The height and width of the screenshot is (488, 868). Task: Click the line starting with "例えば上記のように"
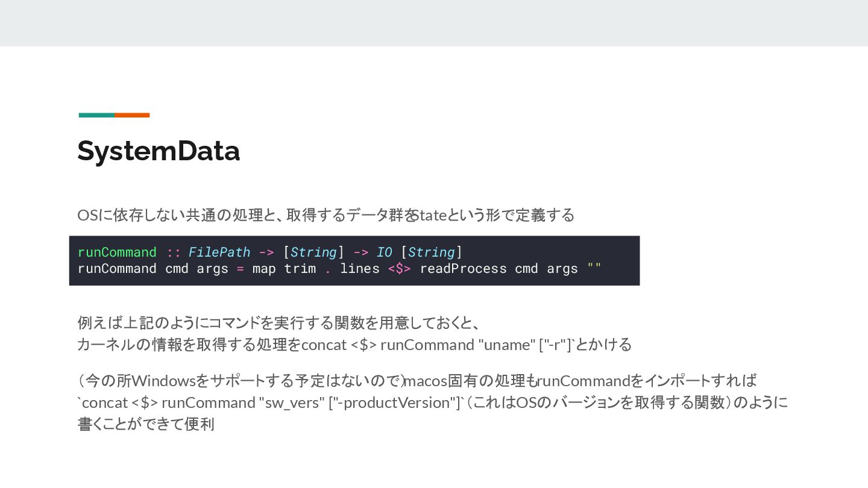point(277,323)
